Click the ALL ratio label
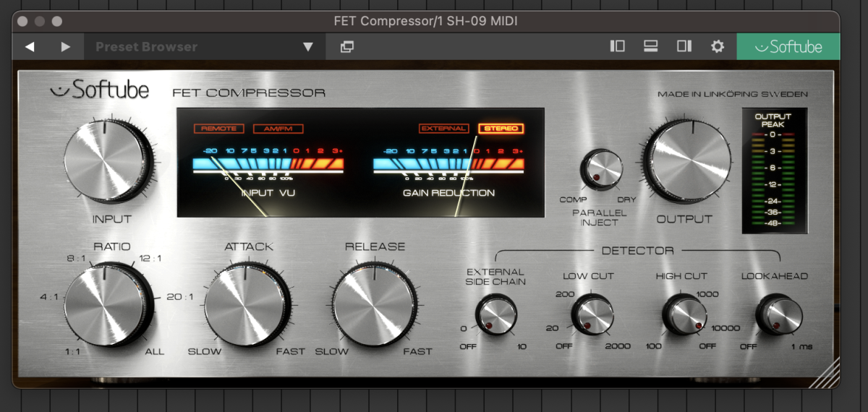This screenshot has width=868, height=412. [154, 352]
